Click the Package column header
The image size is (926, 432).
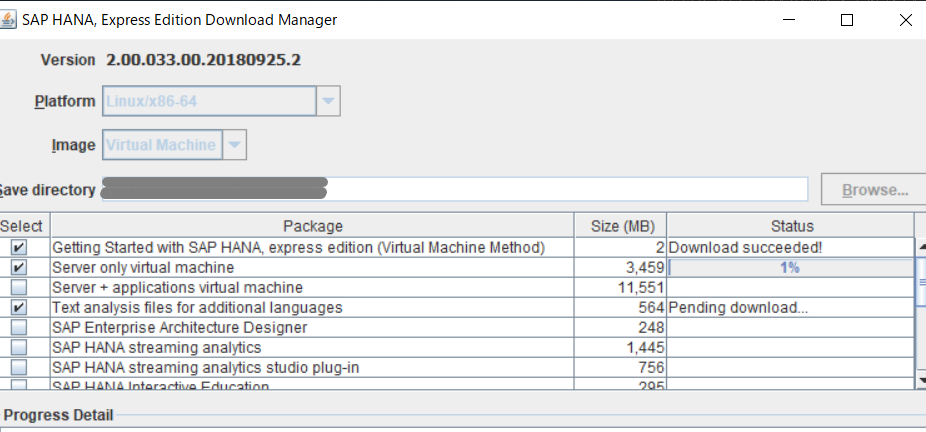point(312,226)
